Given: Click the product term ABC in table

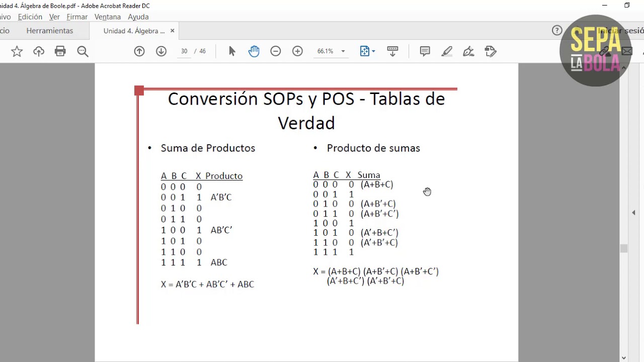Looking at the screenshot, I should 219,262.
